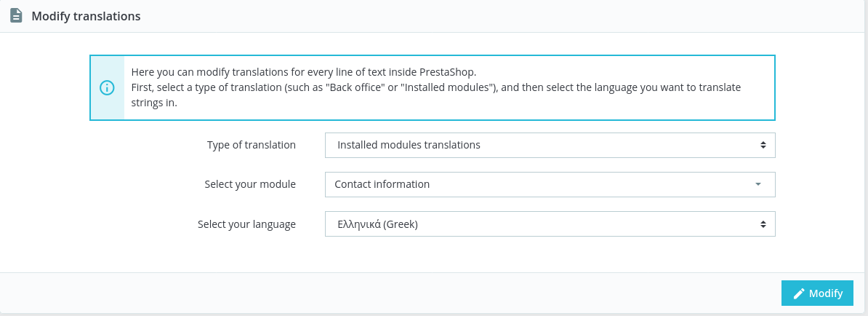Screen dimensions: 868x316
Task: Open the Type of translation dropdown
Action: (550, 145)
